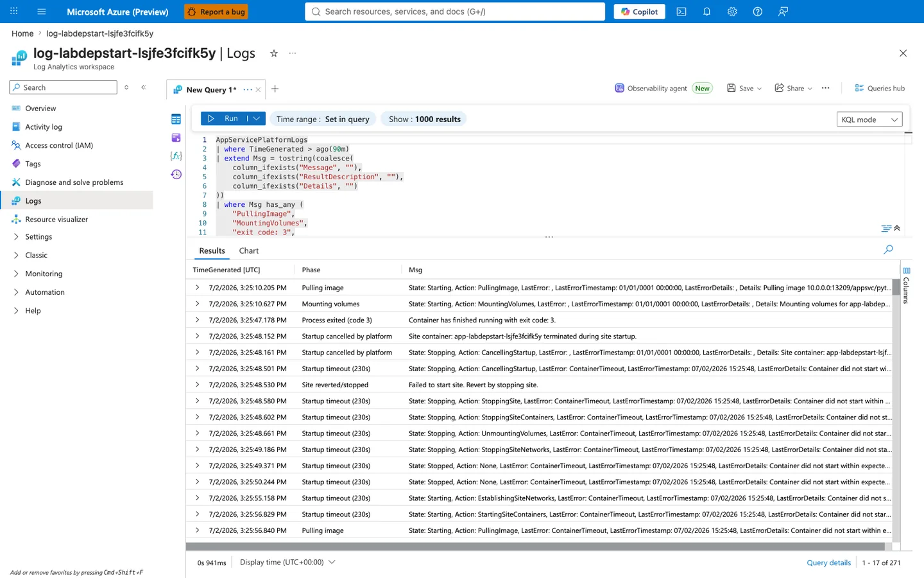Run the query
Viewport: 924px width, 578px height.
point(224,119)
